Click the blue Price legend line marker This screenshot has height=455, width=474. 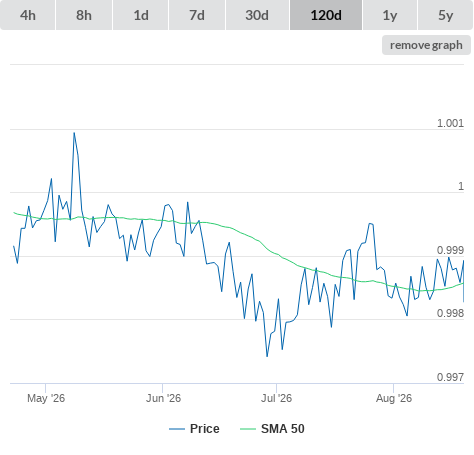[x=177, y=429]
